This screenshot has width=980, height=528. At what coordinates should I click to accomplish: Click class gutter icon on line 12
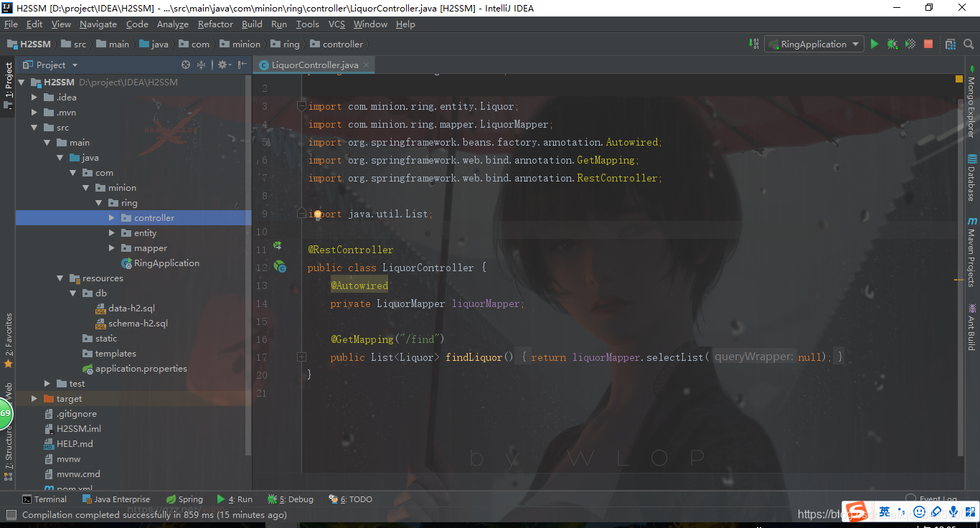coord(280,267)
